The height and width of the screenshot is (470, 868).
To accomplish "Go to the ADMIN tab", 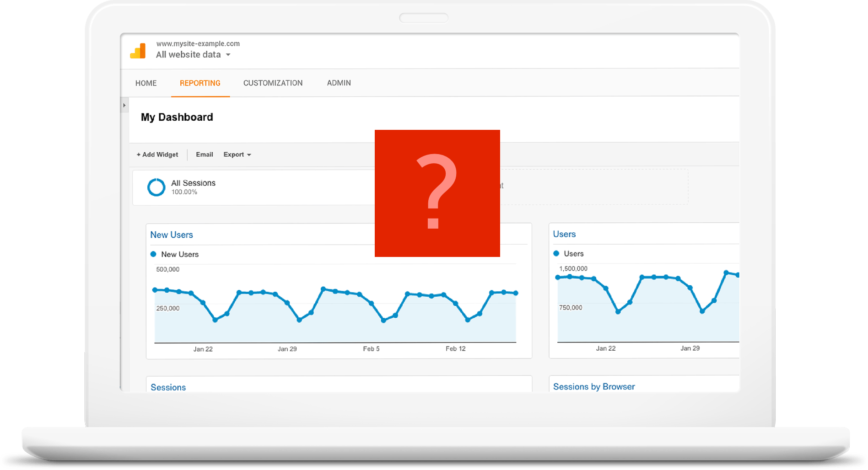I will pos(339,83).
